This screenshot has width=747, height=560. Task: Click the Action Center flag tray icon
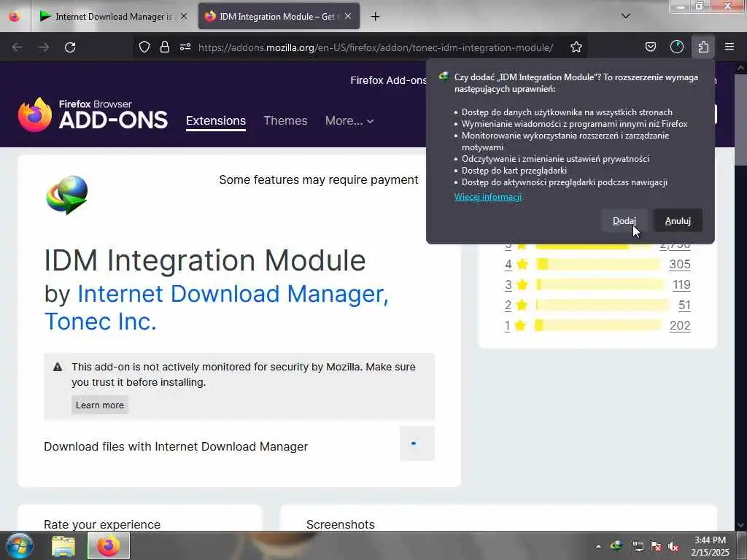[x=656, y=546]
